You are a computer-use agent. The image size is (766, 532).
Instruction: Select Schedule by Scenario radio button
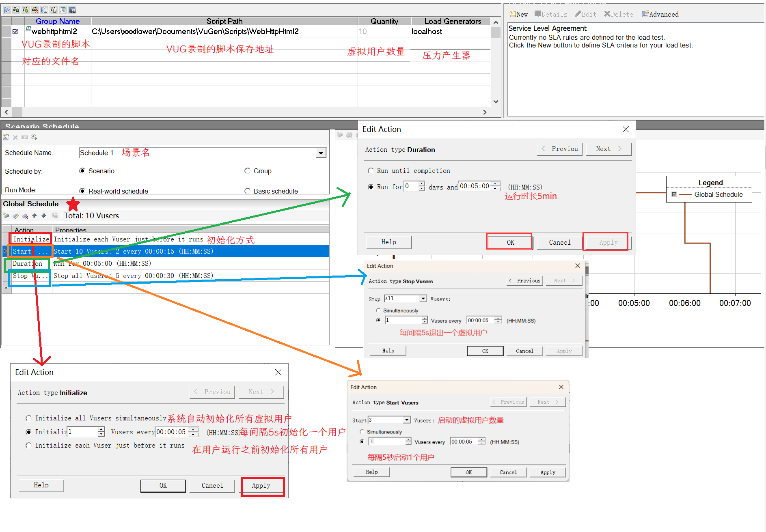(x=82, y=171)
